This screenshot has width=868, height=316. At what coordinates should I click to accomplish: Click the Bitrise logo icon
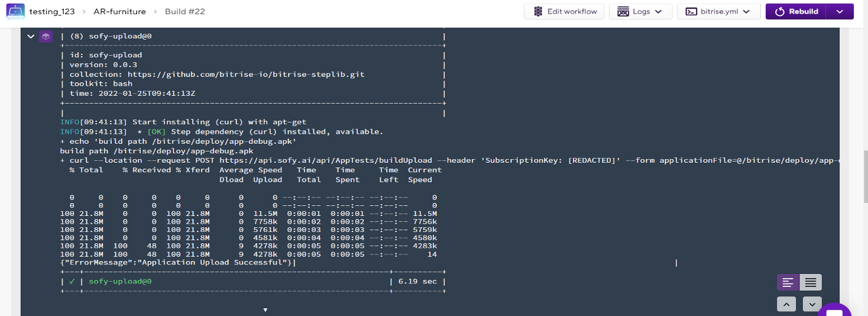15,11
